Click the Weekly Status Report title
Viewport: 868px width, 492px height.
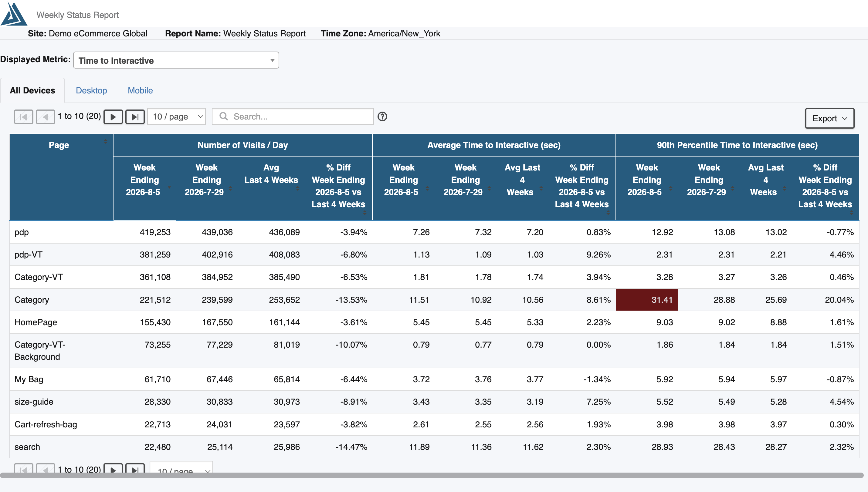click(77, 15)
